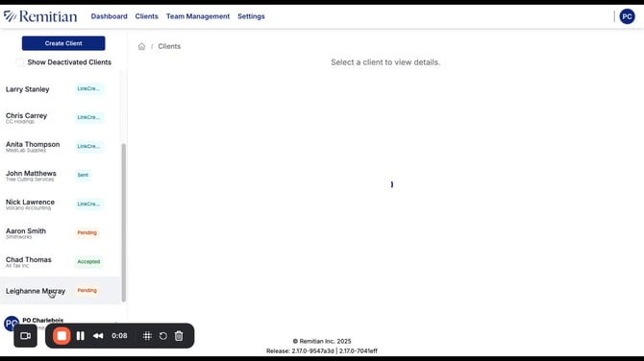The height and width of the screenshot is (361, 644).
Task: Open the recorder grid icon
Action: (147, 336)
